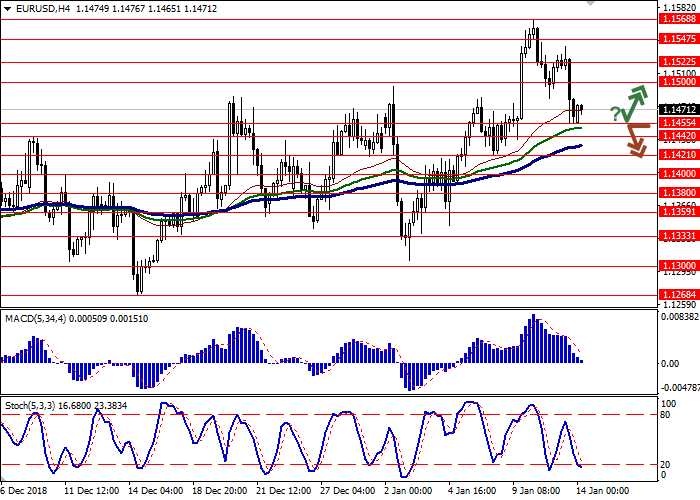Click the green question mark symbol

click(x=614, y=114)
